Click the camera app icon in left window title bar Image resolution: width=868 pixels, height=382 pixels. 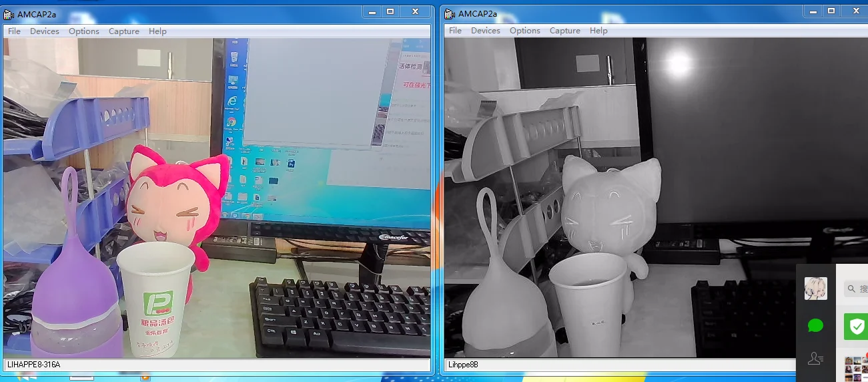tap(9, 13)
